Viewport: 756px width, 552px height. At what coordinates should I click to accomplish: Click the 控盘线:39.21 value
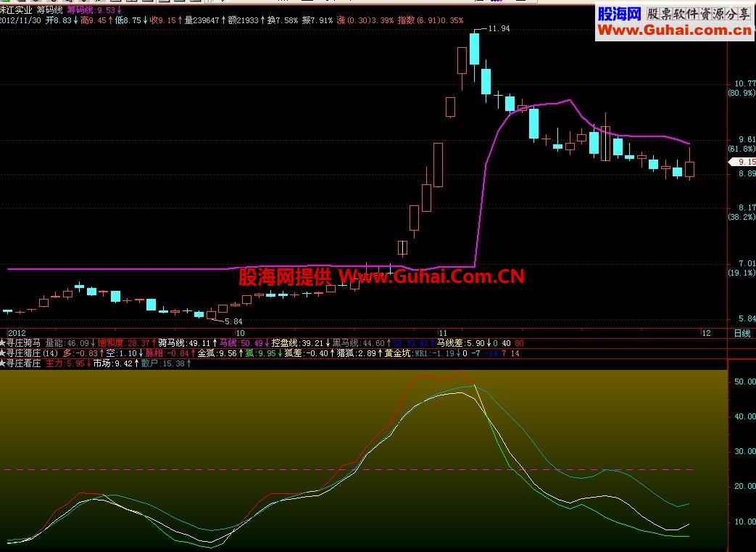[x=301, y=343]
